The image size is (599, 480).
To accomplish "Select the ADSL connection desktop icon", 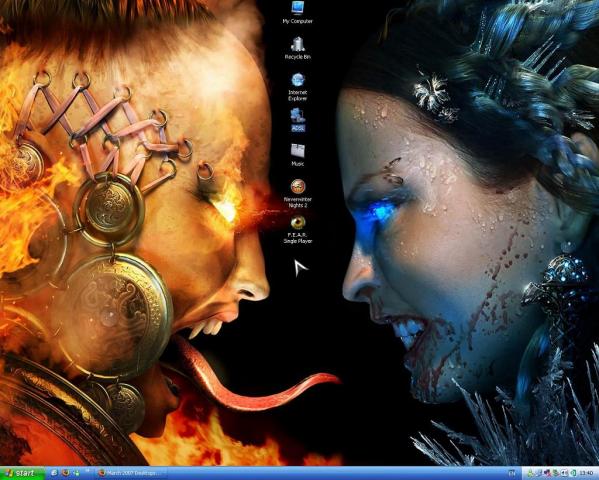I will [298, 120].
